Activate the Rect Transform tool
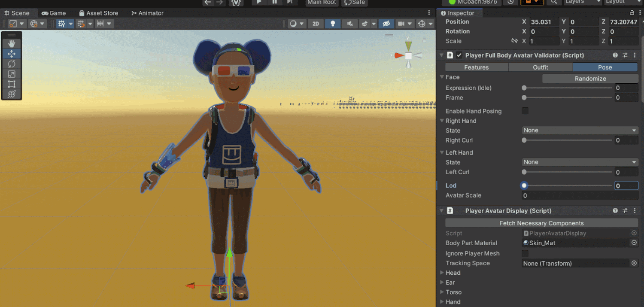644x307 pixels. click(12, 84)
